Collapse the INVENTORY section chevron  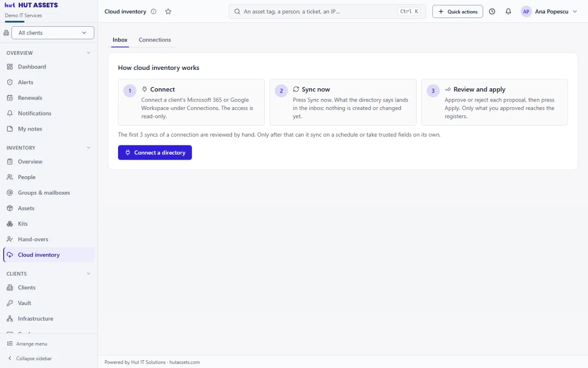click(x=89, y=148)
